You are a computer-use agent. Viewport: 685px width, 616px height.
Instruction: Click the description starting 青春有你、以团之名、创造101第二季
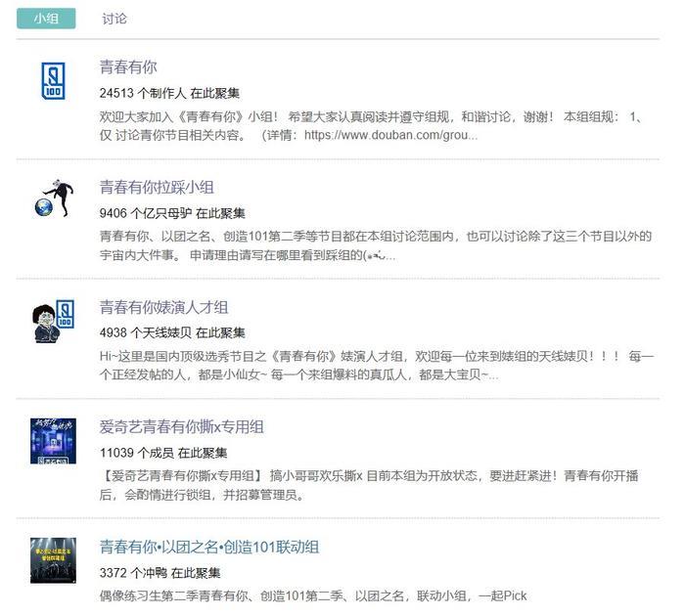pos(375,245)
